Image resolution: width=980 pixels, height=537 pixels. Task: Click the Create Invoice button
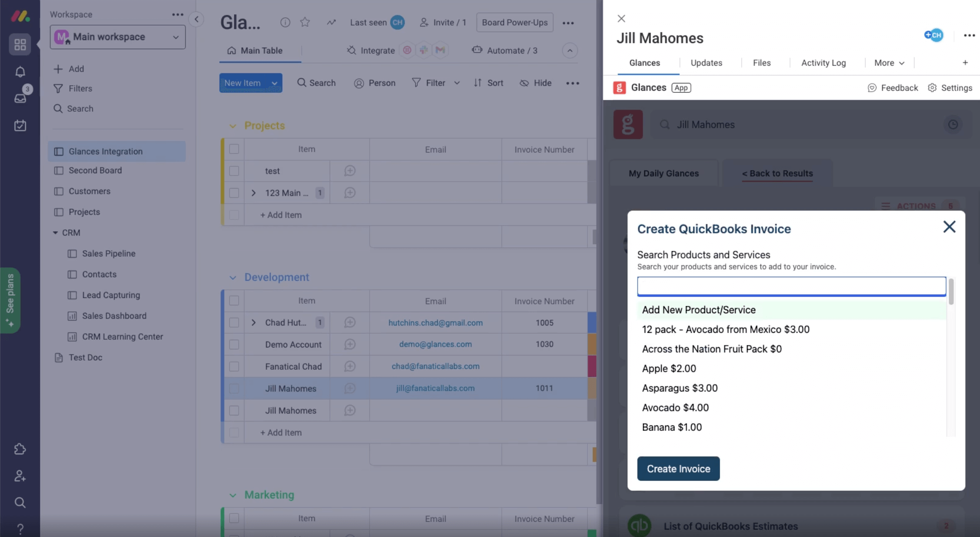pos(678,468)
